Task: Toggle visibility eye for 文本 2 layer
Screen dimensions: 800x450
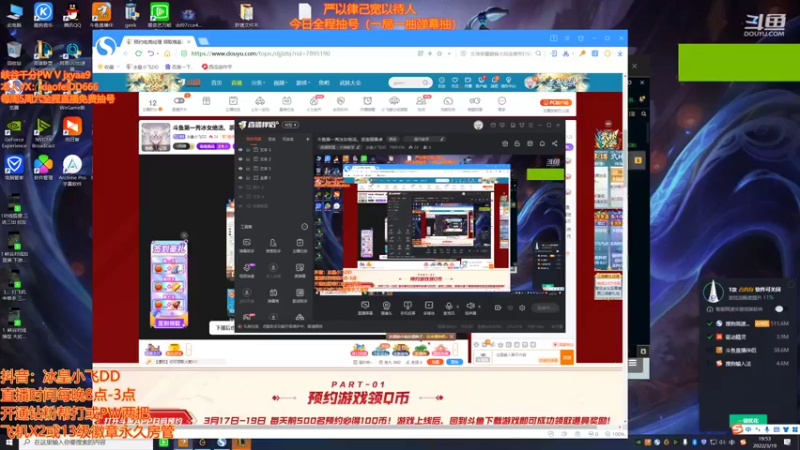Action: tap(240, 159)
